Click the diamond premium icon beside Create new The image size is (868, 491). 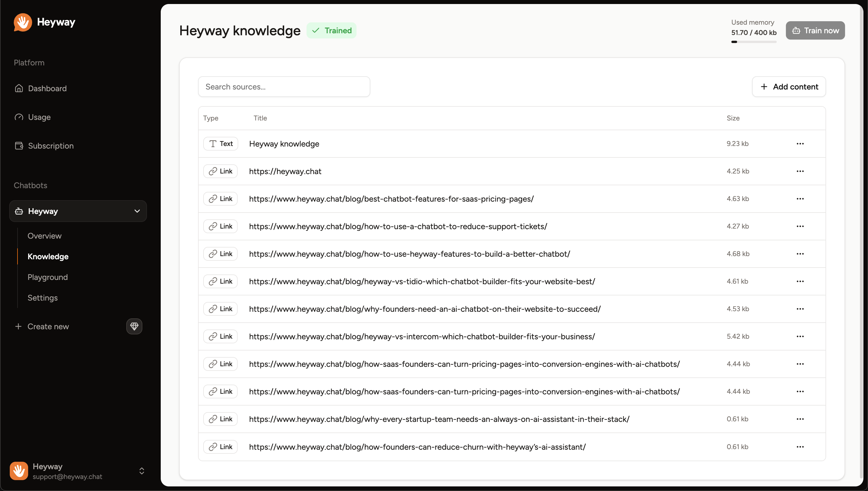[134, 326]
